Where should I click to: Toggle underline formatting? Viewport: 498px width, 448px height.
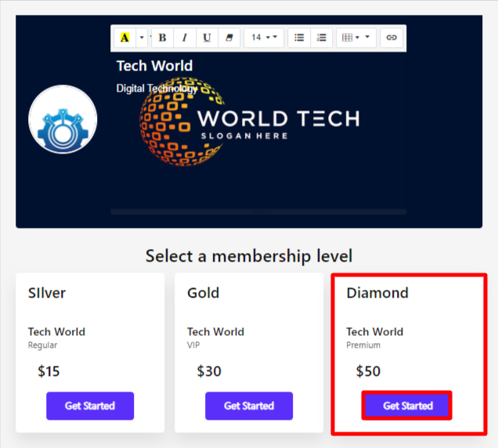(207, 38)
